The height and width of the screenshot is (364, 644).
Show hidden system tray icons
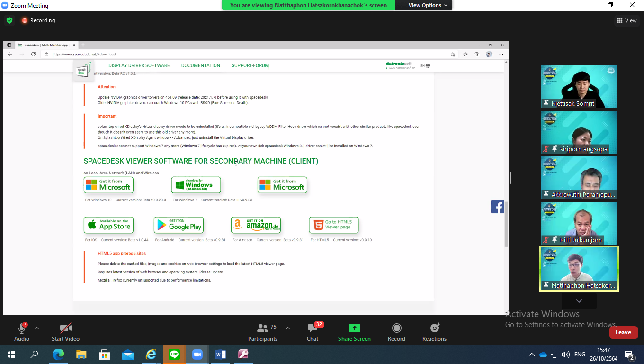(x=531, y=355)
